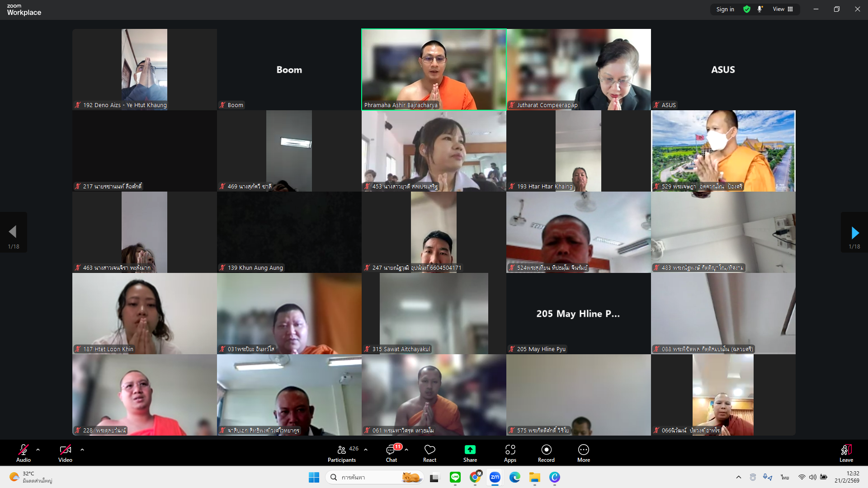Expand the Participants options arrow
Screen dimensions: 868x488
pyautogui.click(x=366, y=450)
